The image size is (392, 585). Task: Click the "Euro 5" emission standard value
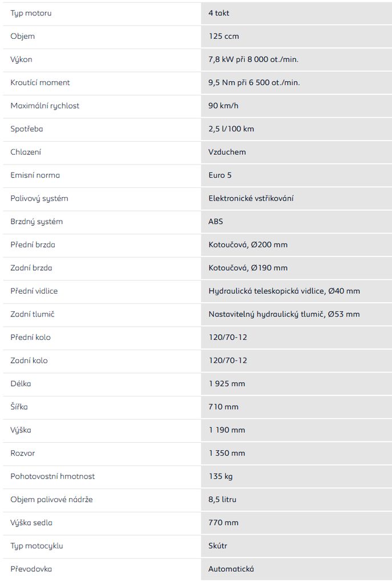220,175
